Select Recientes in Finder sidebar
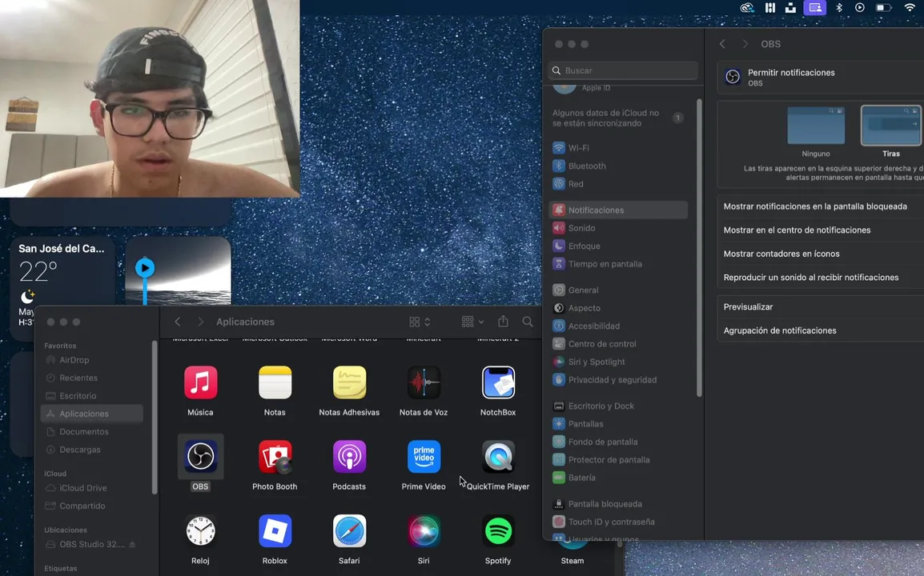Viewport: 924px width, 576px height. pos(91,378)
